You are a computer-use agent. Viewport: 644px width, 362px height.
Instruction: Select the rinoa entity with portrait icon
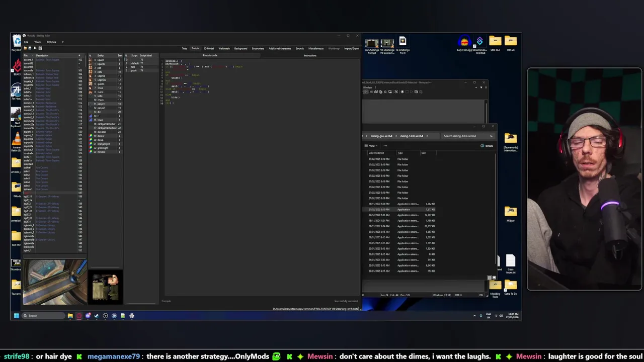[106, 88]
